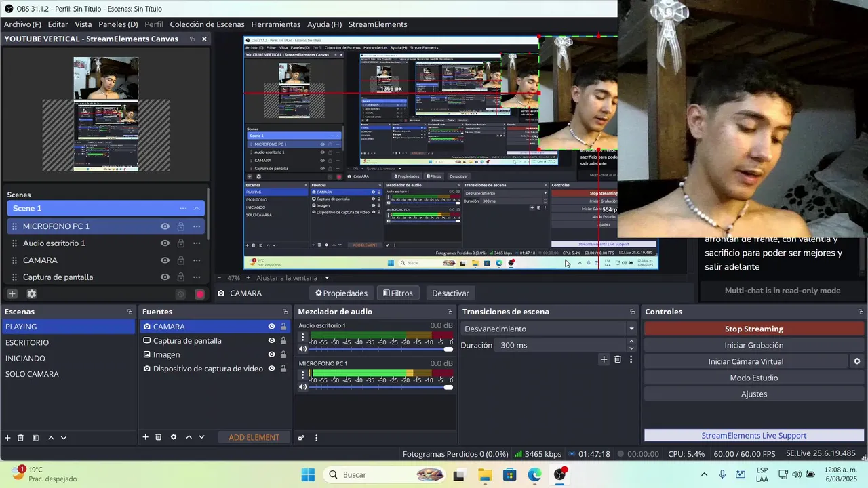This screenshot has height=488, width=868.
Task: Adjust MICROFONO PC 1 volume slider
Action: point(381,388)
